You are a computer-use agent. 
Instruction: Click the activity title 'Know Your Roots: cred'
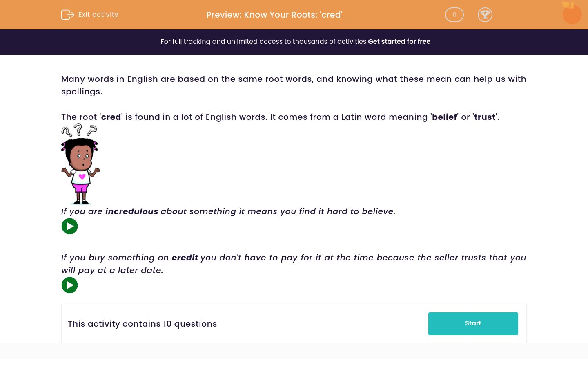(x=274, y=15)
